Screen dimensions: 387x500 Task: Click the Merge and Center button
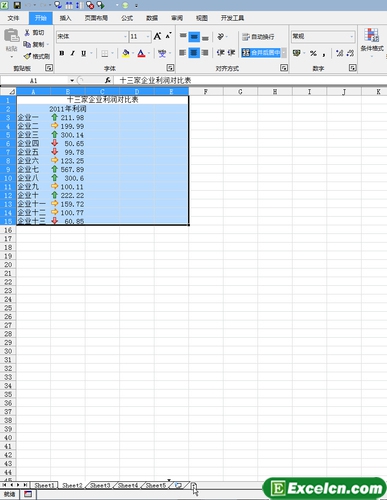[x=261, y=53]
